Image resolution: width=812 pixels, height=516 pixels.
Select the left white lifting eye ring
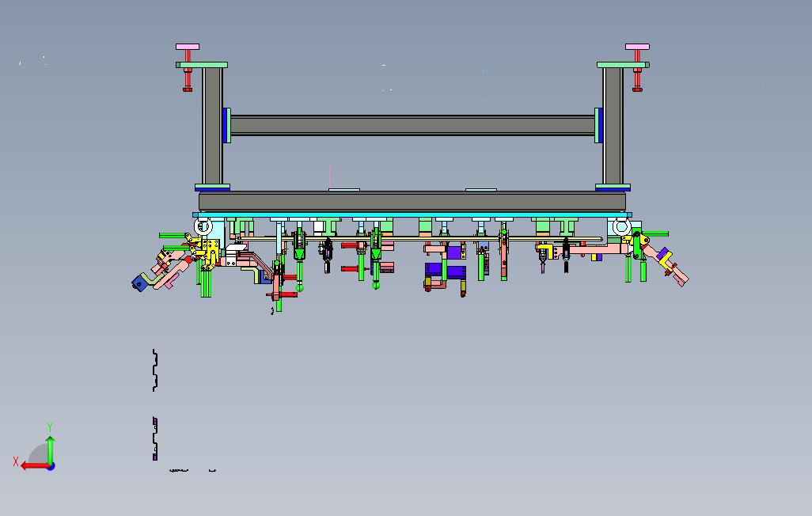click(203, 226)
